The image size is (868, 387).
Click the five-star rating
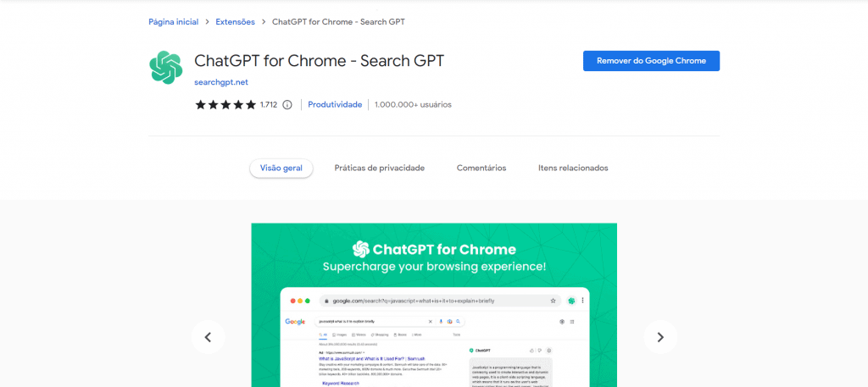(225, 104)
